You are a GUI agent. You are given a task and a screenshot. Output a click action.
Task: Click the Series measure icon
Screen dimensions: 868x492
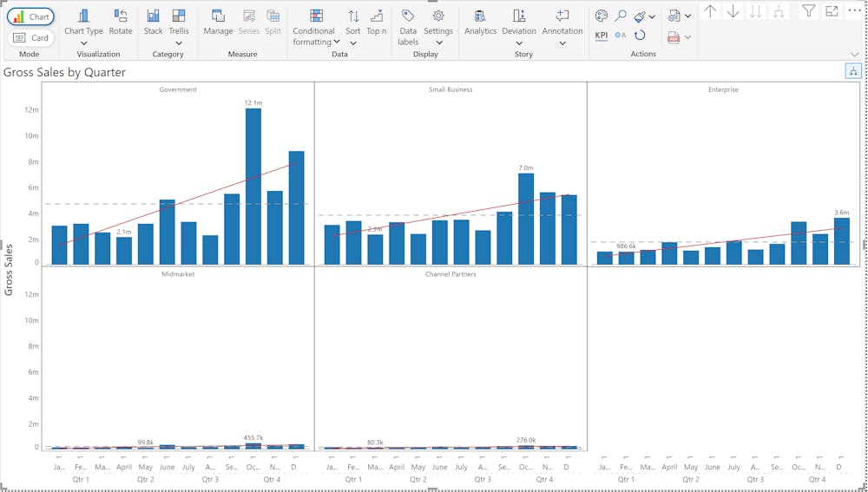[249, 16]
